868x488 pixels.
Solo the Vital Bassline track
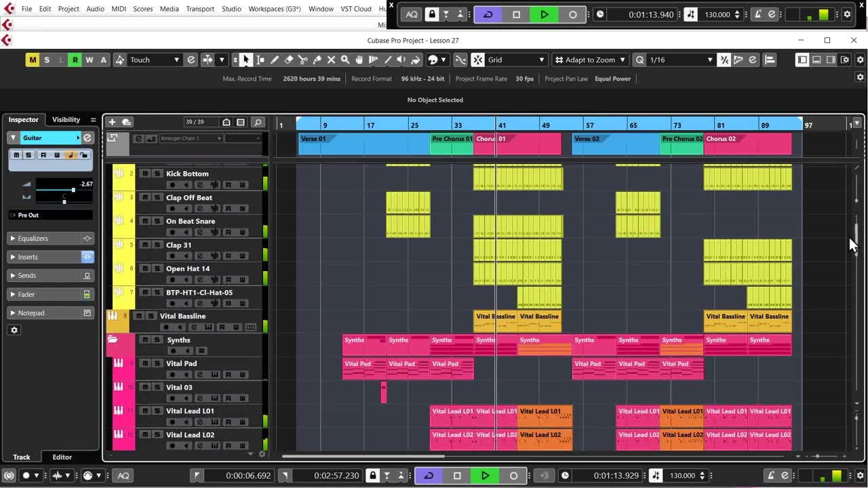click(x=150, y=317)
